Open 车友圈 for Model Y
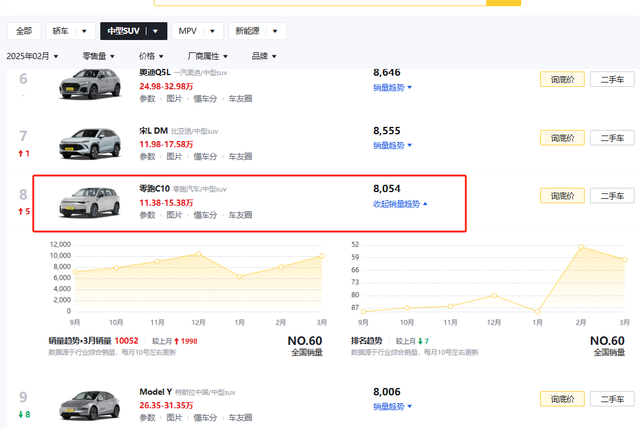The height and width of the screenshot is (428, 640). point(240,418)
